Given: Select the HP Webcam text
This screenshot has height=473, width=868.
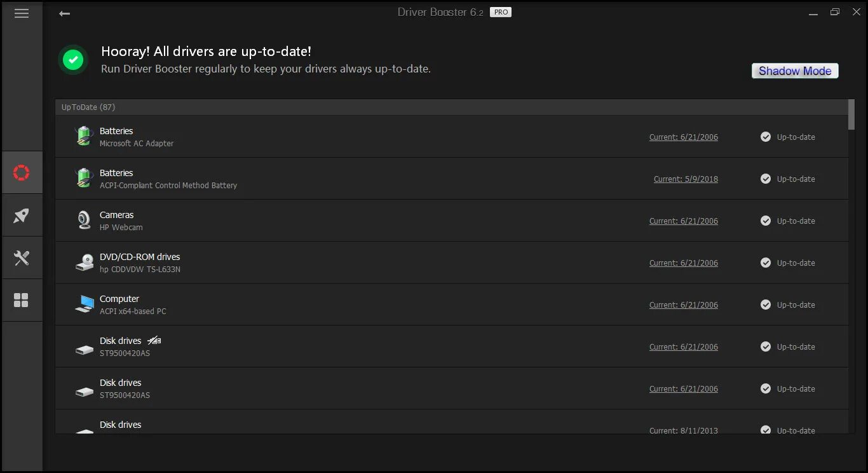Looking at the screenshot, I should click(x=121, y=228).
